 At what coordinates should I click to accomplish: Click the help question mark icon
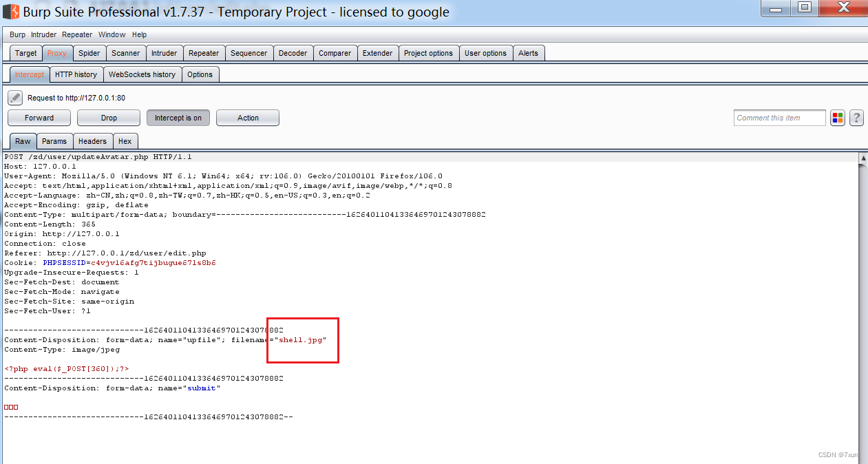point(856,118)
